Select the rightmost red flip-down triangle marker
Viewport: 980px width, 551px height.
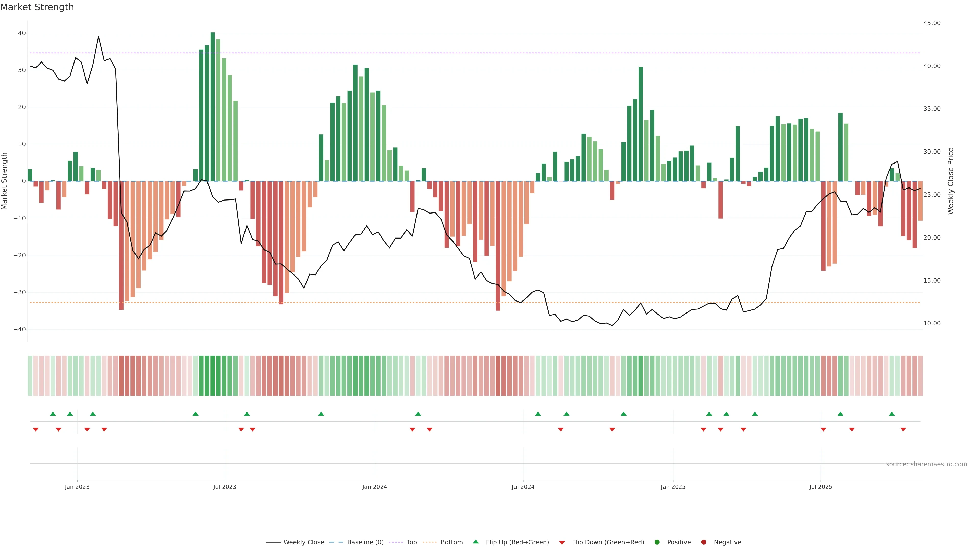coord(903,429)
